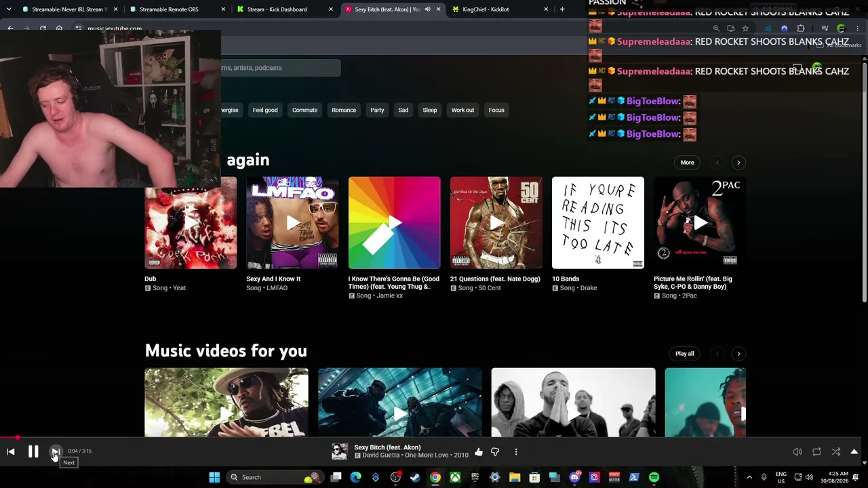
Task: Click Play all for music videos
Action: tap(684, 354)
